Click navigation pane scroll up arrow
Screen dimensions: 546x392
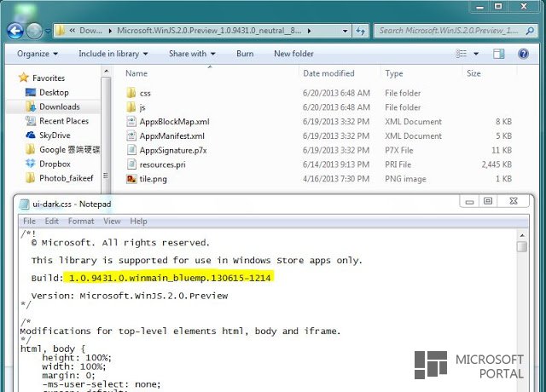(x=106, y=72)
